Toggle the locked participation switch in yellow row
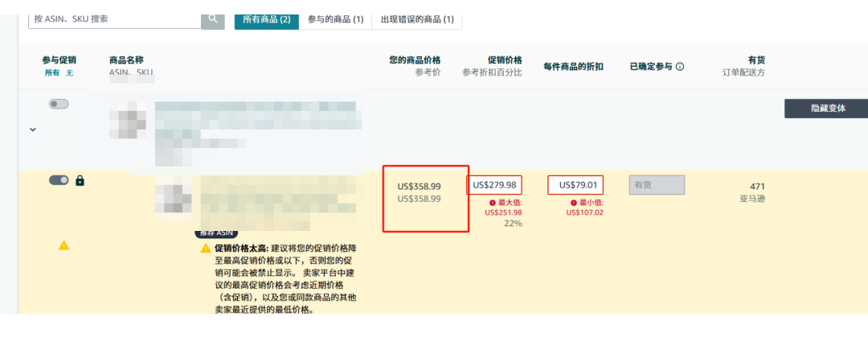 point(59,180)
